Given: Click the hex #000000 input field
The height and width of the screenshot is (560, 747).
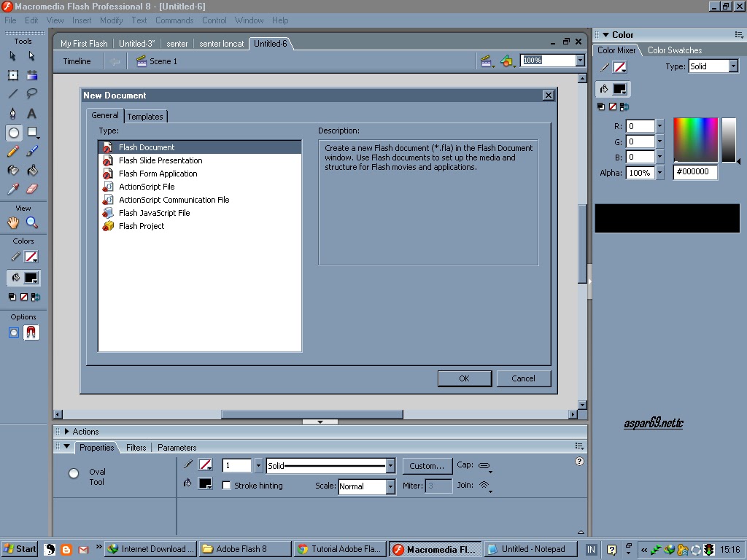Looking at the screenshot, I should [695, 172].
